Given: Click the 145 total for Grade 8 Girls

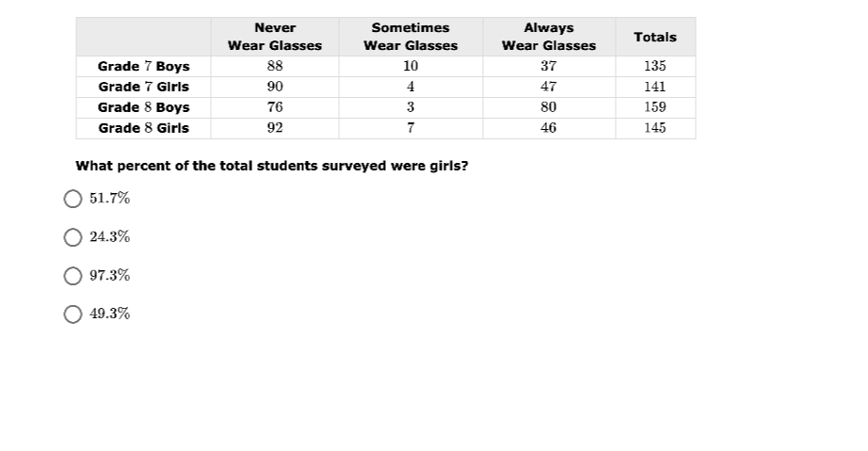Looking at the screenshot, I should [x=655, y=128].
